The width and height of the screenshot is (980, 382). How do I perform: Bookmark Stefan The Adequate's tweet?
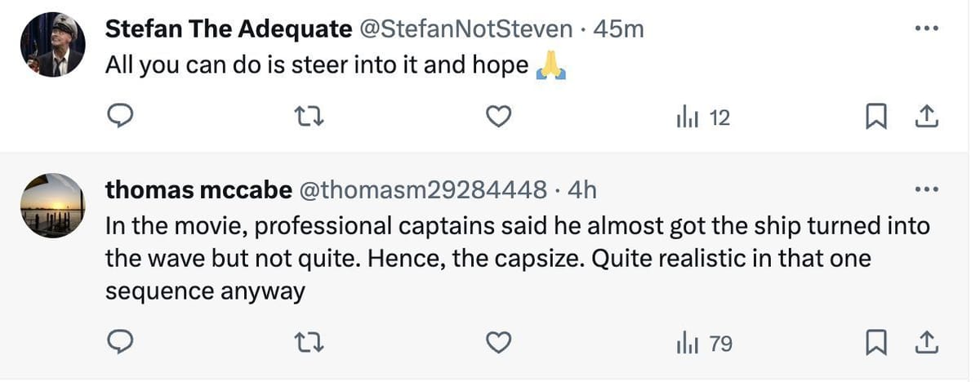pyautogui.click(x=875, y=118)
